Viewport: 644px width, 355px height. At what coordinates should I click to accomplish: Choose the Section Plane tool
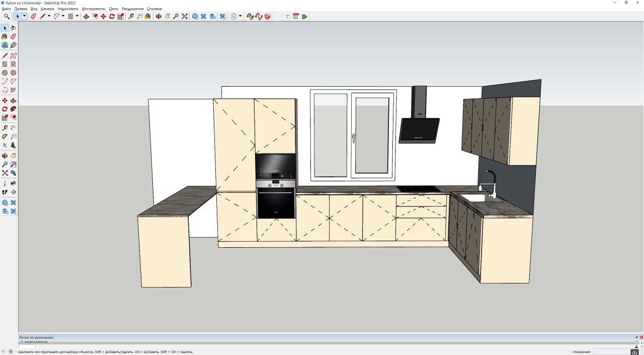coord(13,192)
